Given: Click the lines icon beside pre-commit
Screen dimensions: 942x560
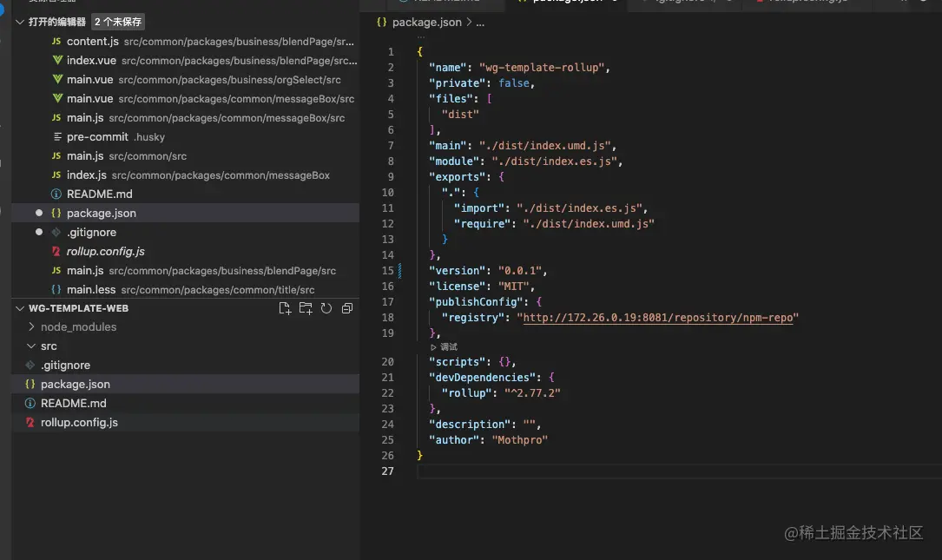Looking at the screenshot, I should [57, 137].
